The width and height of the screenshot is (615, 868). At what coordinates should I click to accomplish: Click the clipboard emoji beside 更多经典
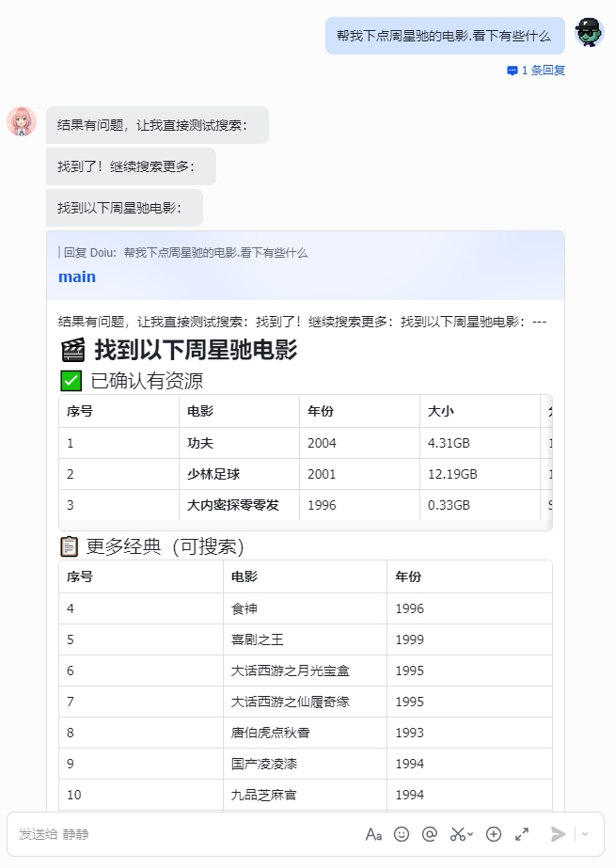[69, 546]
